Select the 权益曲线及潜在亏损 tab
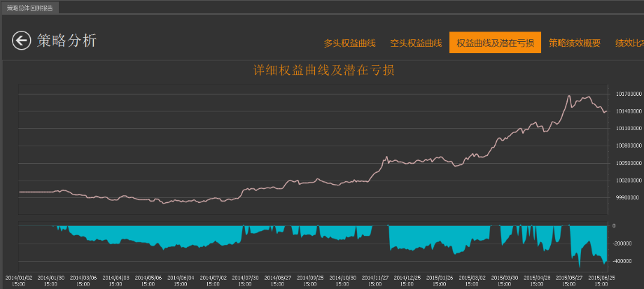Screen dimensions: 644x289 pyautogui.click(x=495, y=43)
